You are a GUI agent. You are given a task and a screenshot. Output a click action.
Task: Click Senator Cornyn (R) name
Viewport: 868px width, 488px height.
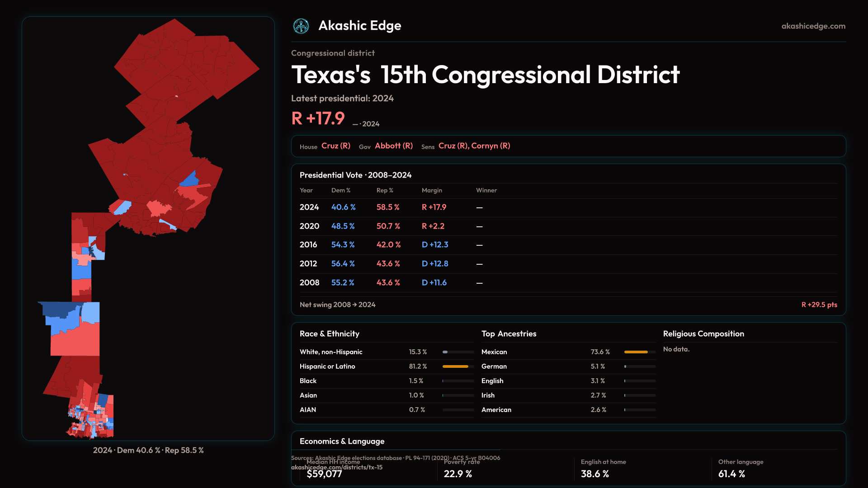pyautogui.click(x=491, y=146)
